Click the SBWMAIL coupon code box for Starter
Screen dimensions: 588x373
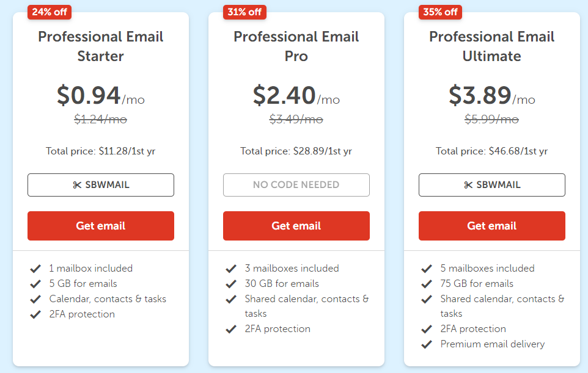click(100, 184)
